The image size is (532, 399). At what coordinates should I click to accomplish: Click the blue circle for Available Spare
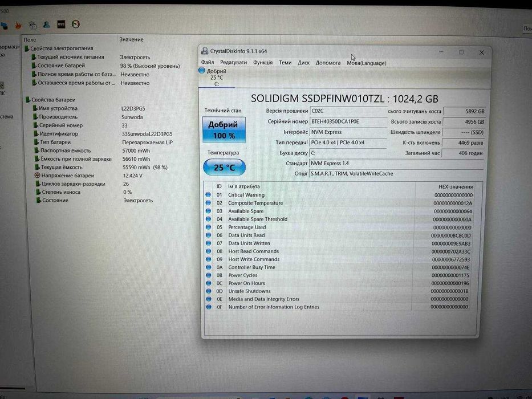208,211
